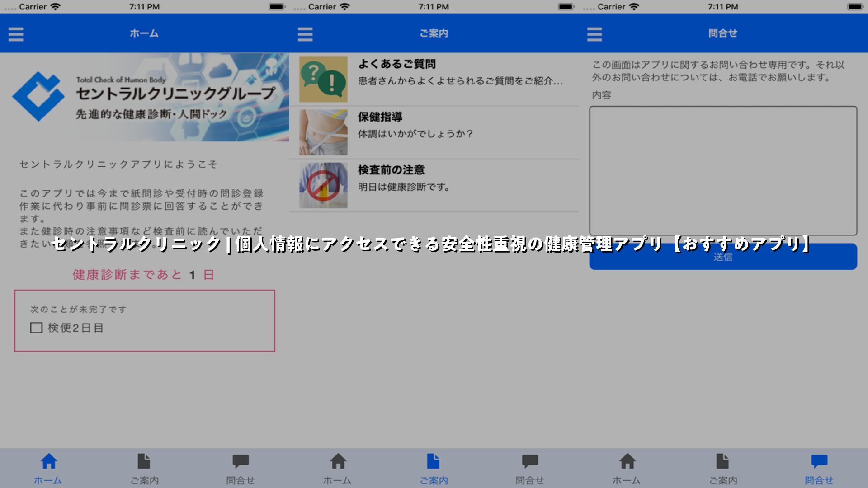Screen dimensions: 868x488
Task: Tap document icon in ホーム screen tab bar
Action: (144, 461)
